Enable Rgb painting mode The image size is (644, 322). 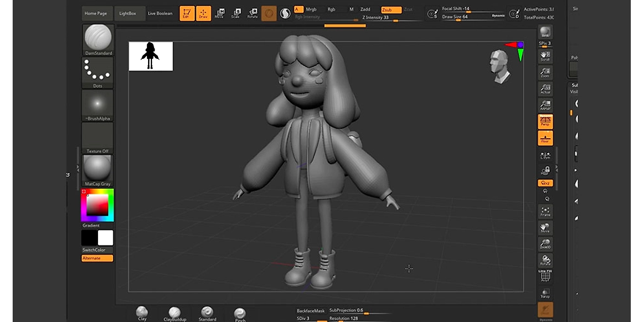(x=331, y=9)
